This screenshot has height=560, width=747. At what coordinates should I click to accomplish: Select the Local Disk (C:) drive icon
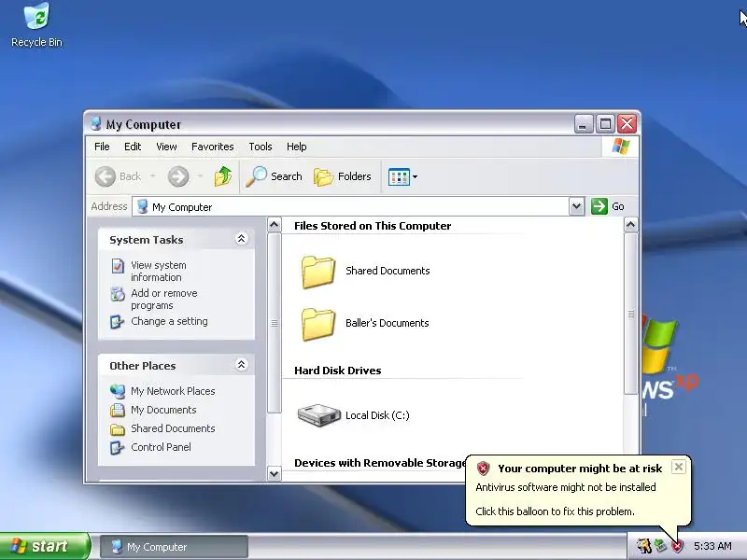(x=319, y=414)
